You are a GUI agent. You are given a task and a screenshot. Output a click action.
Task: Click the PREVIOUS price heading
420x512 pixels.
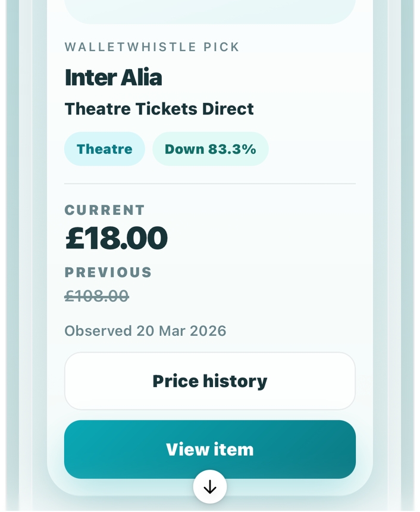tap(108, 273)
